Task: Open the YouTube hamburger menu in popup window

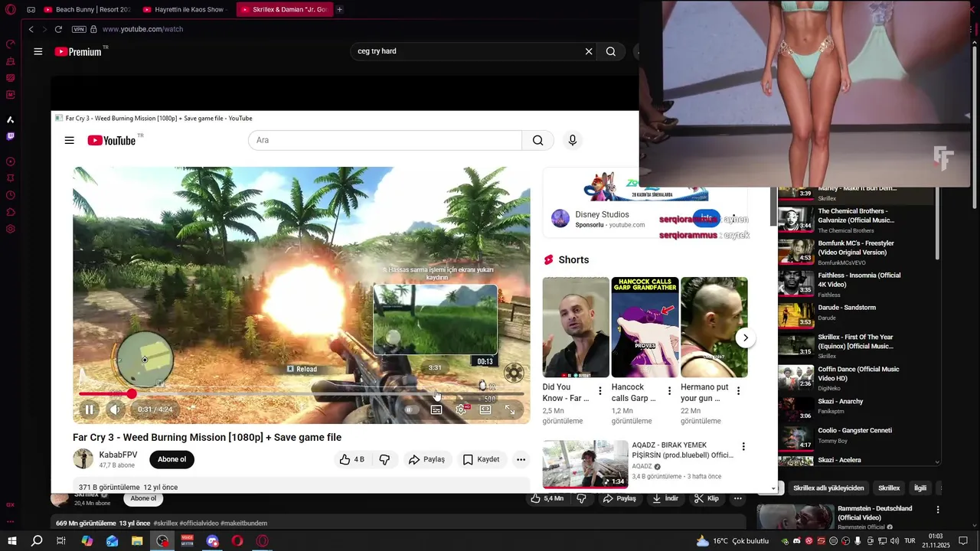Action: [x=70, y=140]
